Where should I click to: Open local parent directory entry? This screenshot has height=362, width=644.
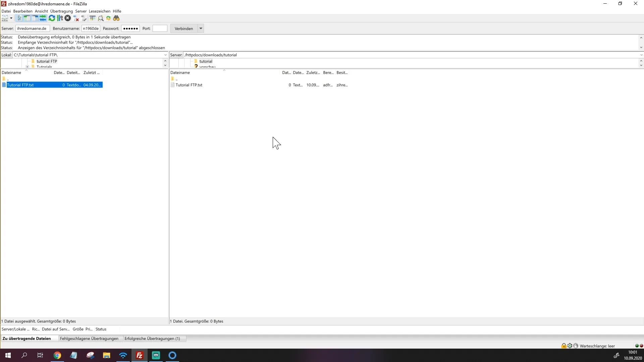[5, 79]
